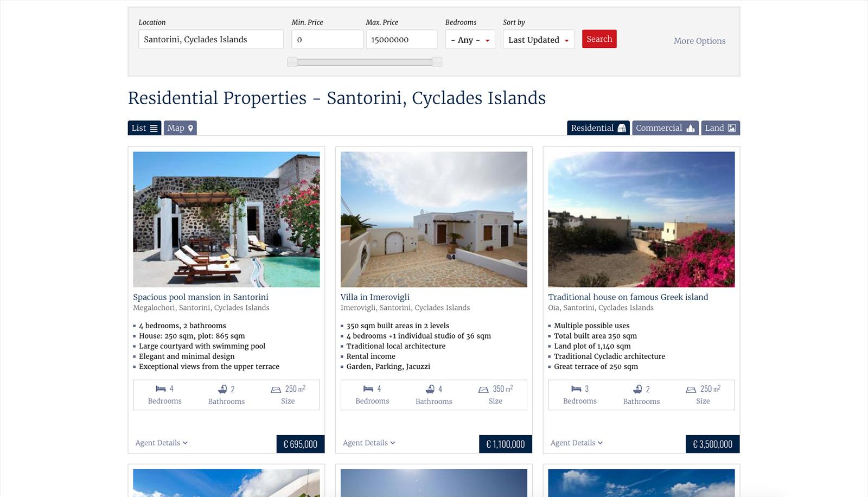Switch to the Land tab
The width and height of the screenshot is (868, 497).
point(720,128)
